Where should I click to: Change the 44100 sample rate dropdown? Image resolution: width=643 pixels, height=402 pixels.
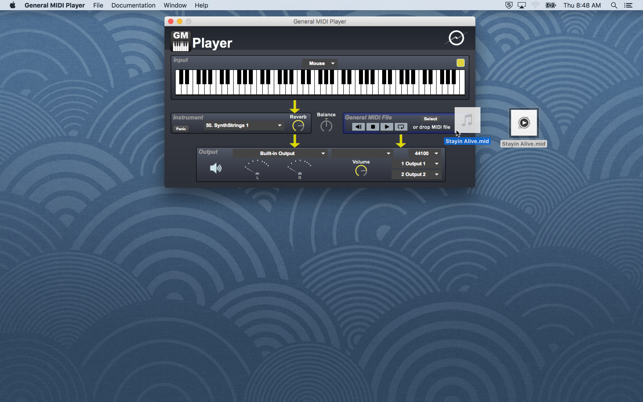point(424,153)
